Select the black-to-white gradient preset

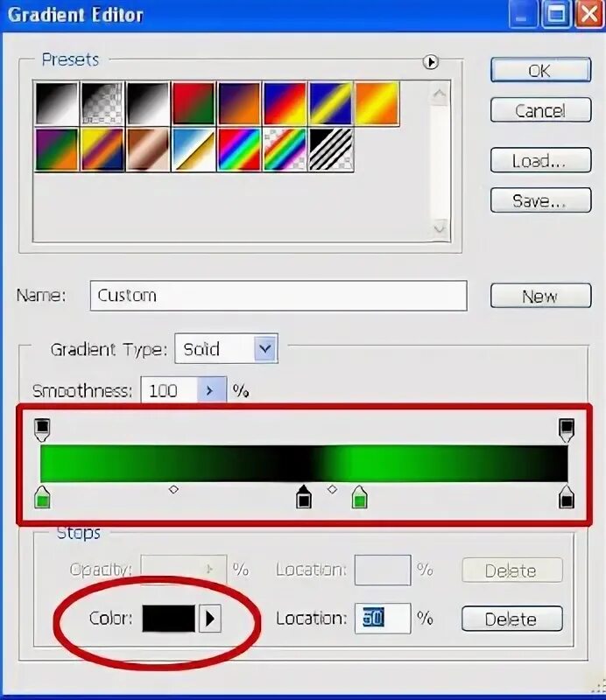click(57, 103)
